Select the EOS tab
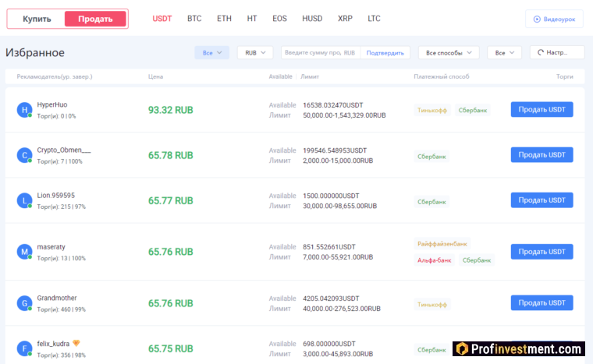593x364 pixels. 279,19
